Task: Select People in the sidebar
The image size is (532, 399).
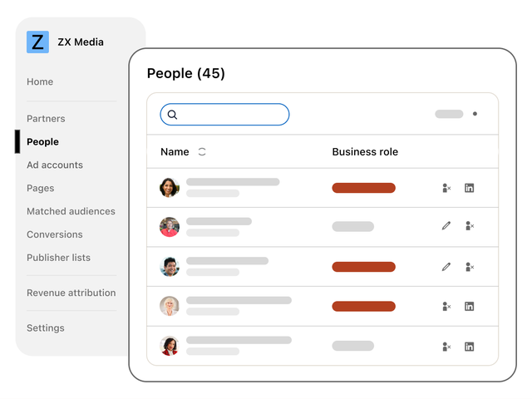Action: tap(42, 142)
